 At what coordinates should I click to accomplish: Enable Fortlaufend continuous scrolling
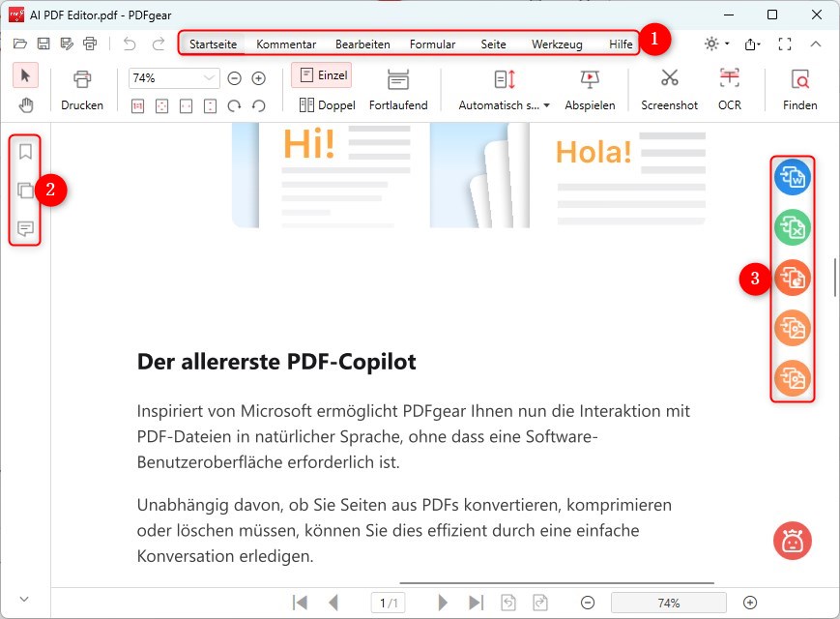pyautogui.click(x=398, y=90)
